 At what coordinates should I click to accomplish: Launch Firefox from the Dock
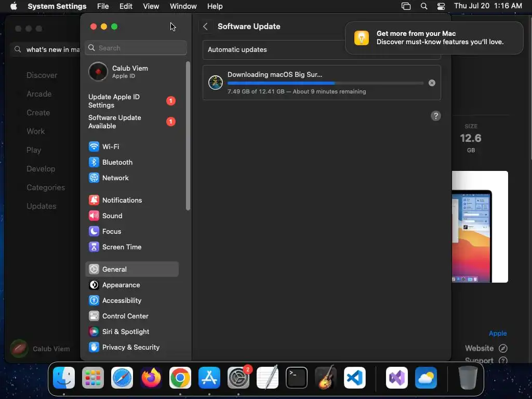click(151, 378)
